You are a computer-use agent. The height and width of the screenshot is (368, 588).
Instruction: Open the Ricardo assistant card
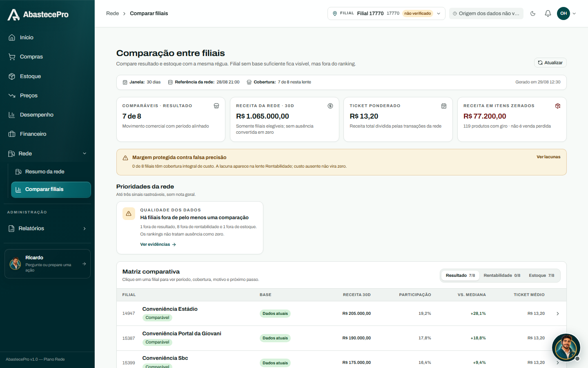47,264
